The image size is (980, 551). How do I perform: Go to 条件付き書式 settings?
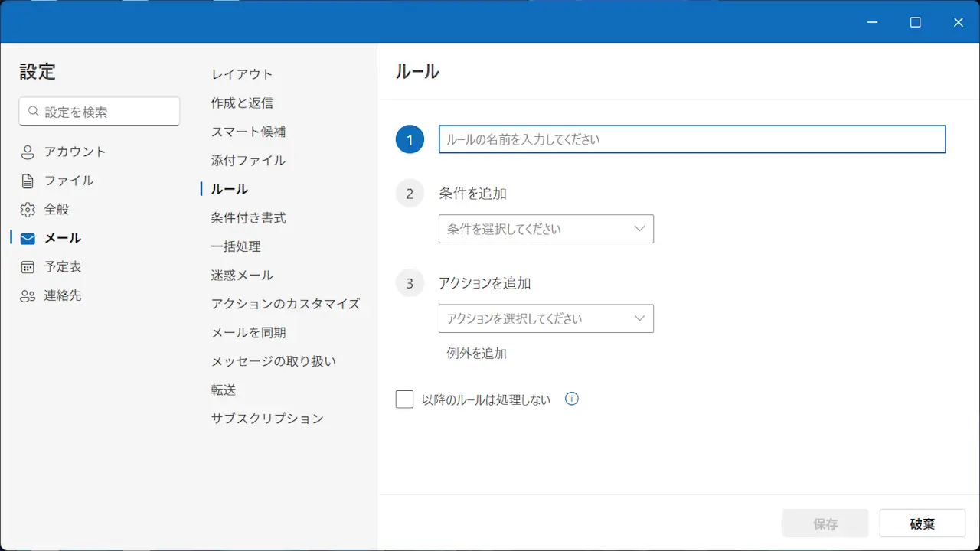(248, 218)
